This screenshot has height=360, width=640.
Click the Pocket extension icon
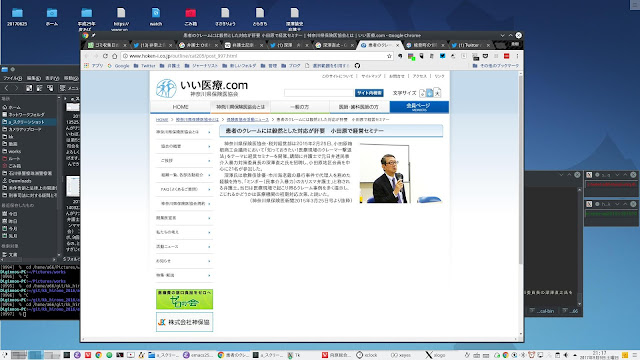[485, 56]
